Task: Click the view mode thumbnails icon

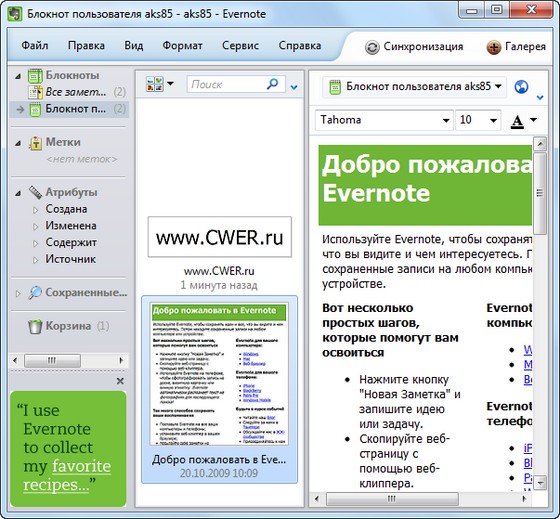Action: point(155,84)
